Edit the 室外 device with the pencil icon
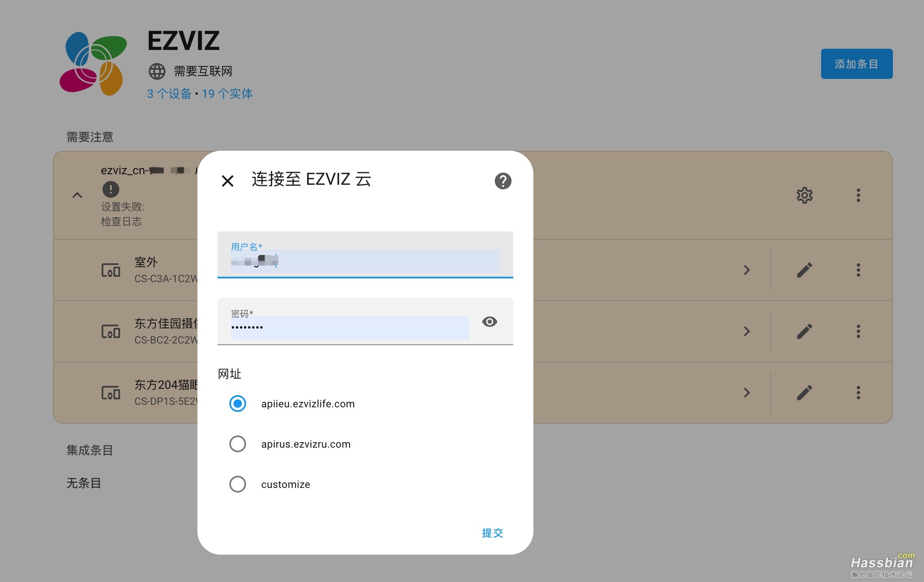Screen dimensions: 924x582 click(x=804, y=270)
